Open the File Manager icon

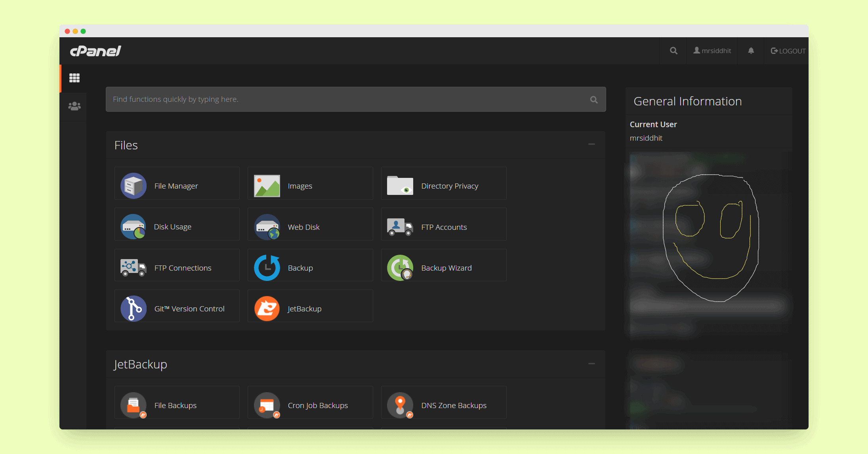point(134,186)
